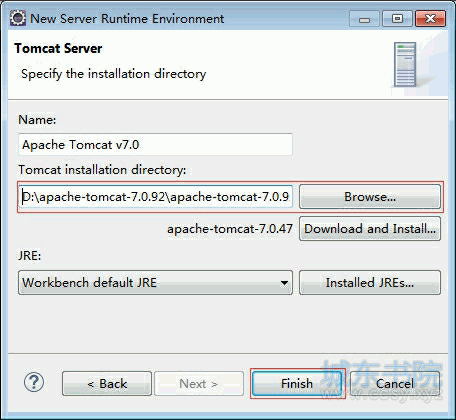Screen dimensions: 456x420
Task: Cancel the New Server Runtime dialog
Action: (395, 384)
